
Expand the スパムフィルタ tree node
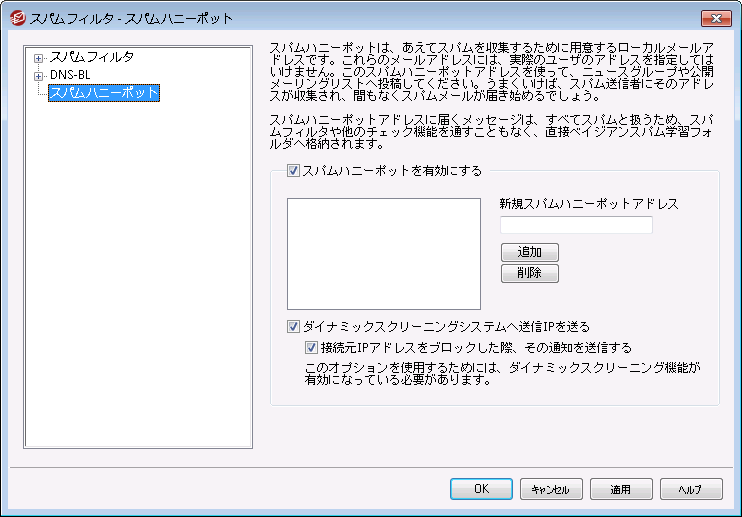[x=39, y=58]
